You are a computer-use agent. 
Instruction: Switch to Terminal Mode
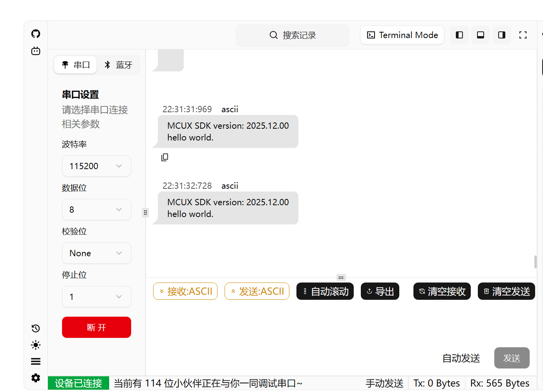(x=402, y=35)
